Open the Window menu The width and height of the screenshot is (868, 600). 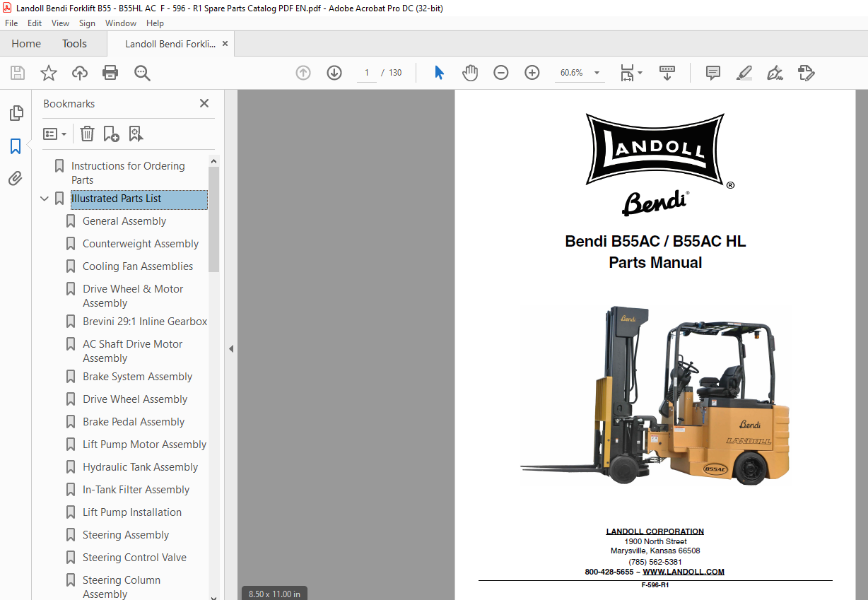121,23
